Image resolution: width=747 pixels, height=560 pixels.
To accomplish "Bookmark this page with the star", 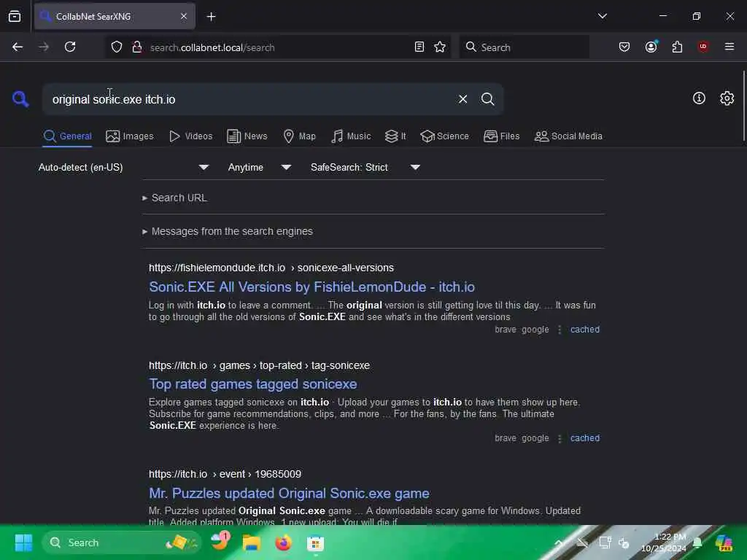I will pos(440,47).
